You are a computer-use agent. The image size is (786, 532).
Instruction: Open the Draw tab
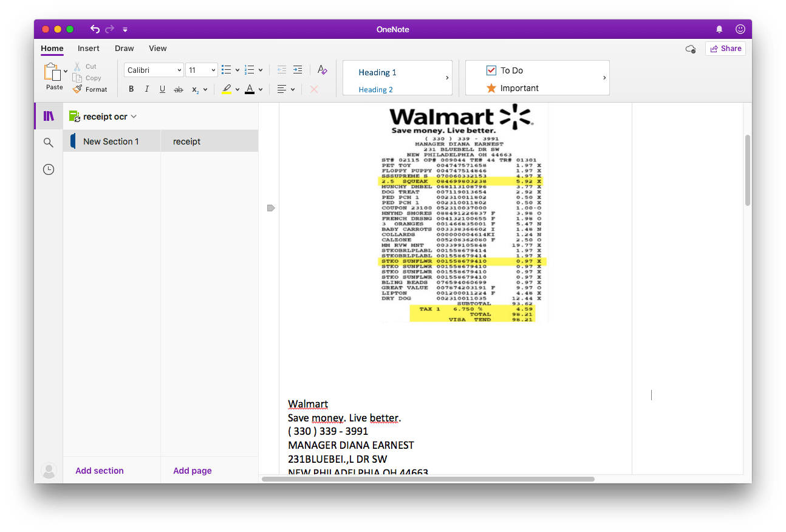(125, 49)
